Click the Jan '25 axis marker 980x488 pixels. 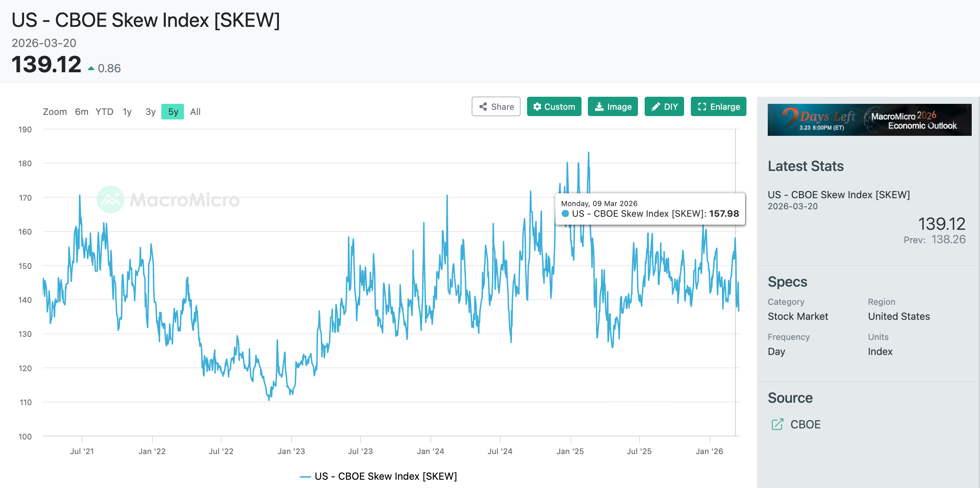click(x=570, y=451)
